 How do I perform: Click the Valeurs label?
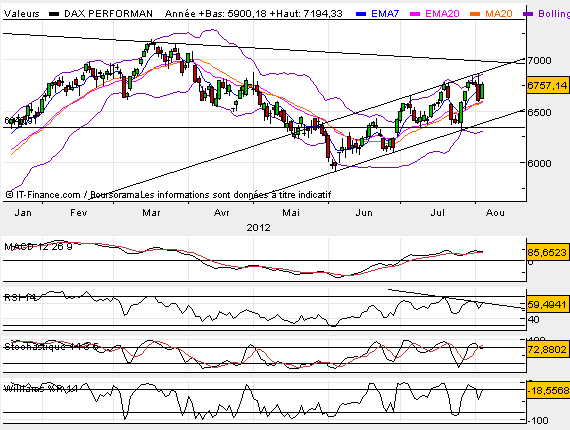pyautogui.click(x=21, y=14)
